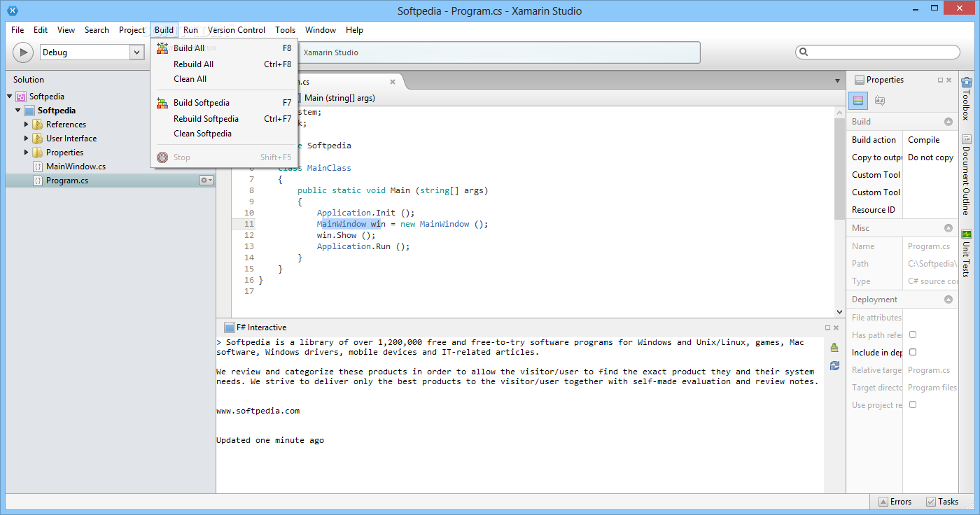
Task: Click the References folder icon
Action: (38, 125)
